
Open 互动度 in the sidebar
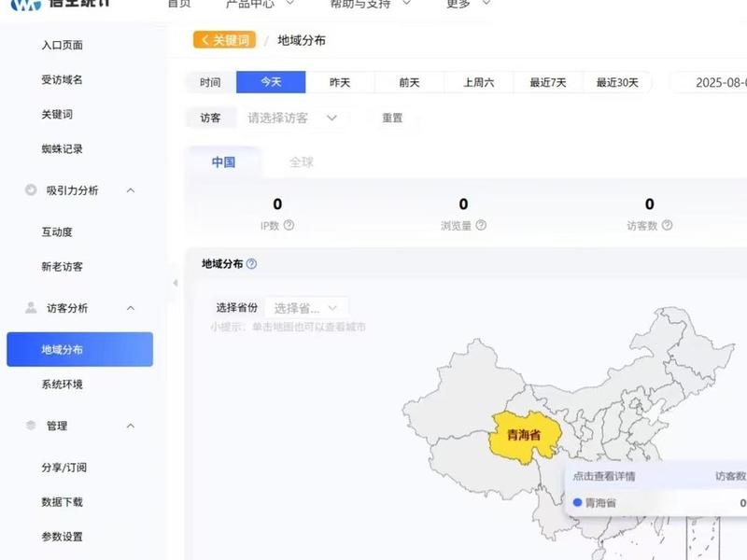click(57, 231)
